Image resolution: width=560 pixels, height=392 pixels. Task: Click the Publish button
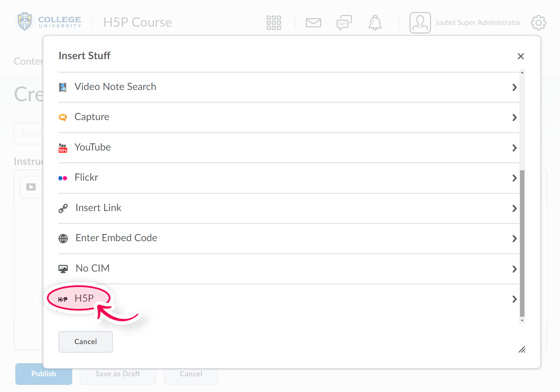pyautogui.click(x=43, y=374)
